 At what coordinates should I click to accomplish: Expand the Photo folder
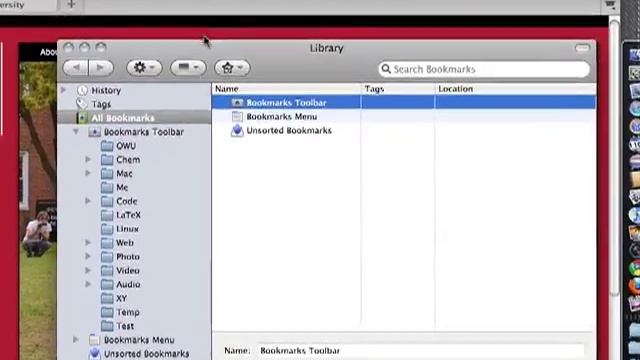88,256
